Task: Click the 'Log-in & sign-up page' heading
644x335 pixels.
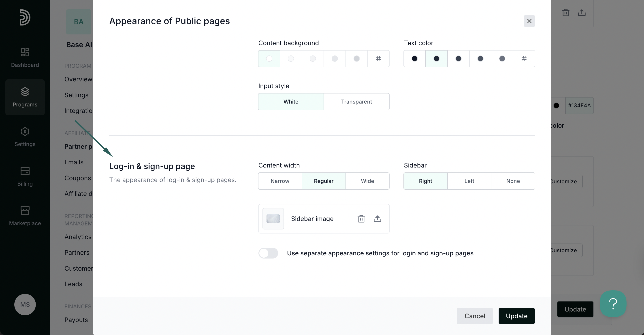Action: tap(152, 166)
